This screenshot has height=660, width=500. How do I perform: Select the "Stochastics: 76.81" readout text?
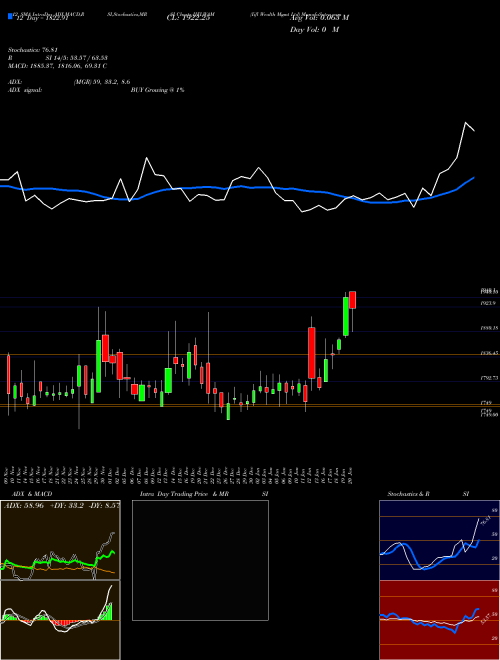[32, 50]
